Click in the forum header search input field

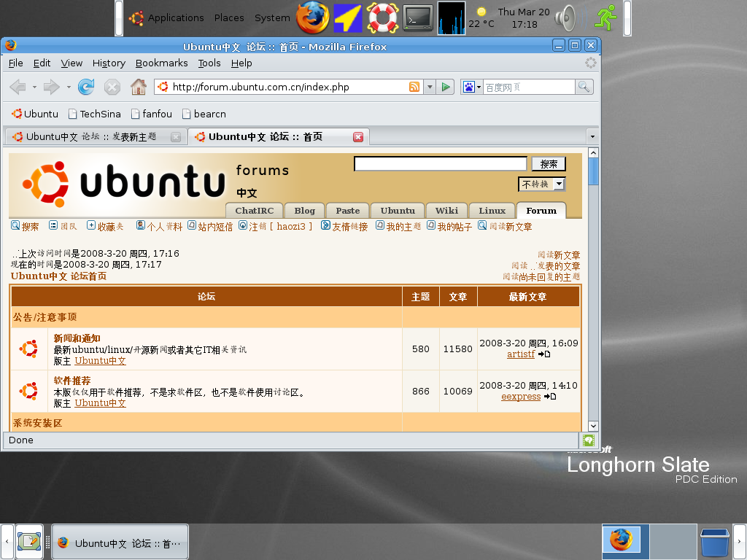click(441, 164)
